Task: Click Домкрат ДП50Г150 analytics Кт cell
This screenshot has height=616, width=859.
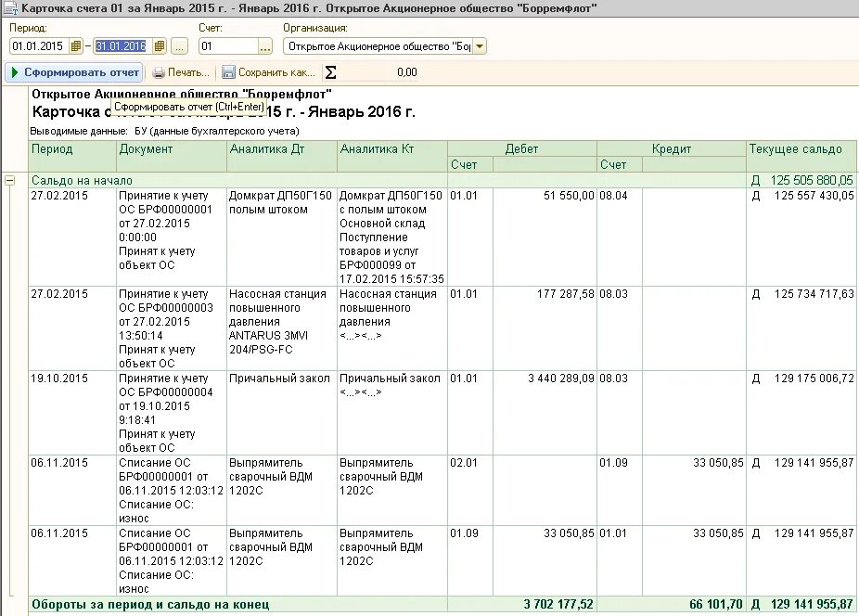Action: 392,237
